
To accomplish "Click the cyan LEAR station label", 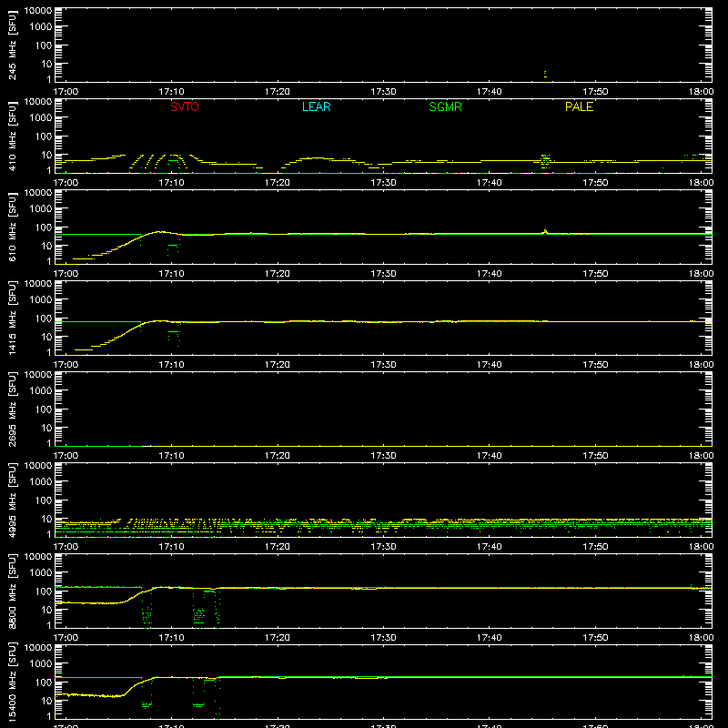I will click(x=316, y=106).
